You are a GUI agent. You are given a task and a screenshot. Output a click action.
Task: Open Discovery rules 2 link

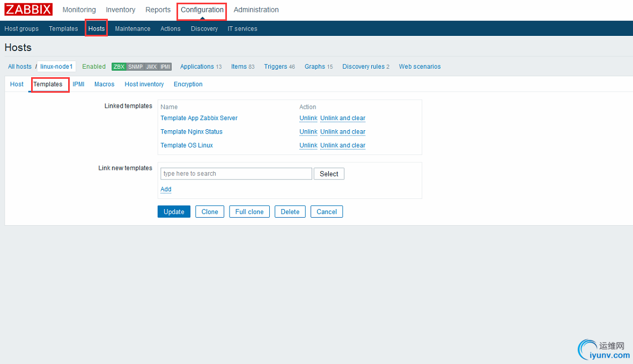point(366,66)
